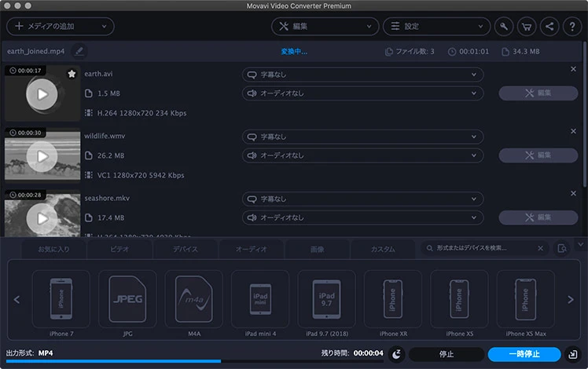Click 編集 button for earth.avi
The height and width of the screenshot is (369, 588).
point(538,93)
